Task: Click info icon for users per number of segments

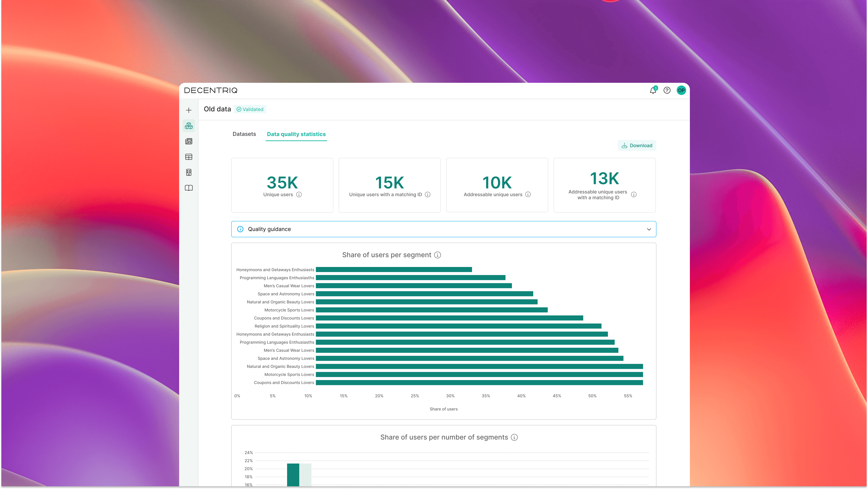Action: pyautogui.click(x=514, y=437)
